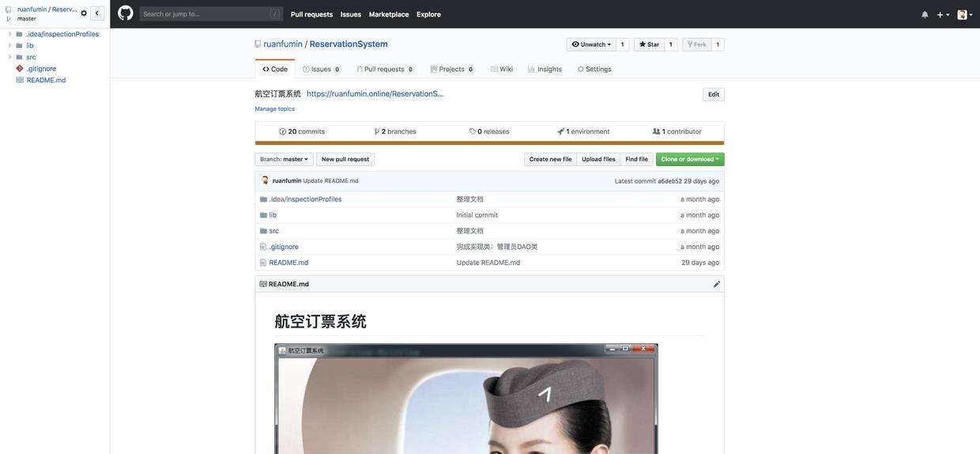Image resolution: width=980 pixels, height=454 pixels.
Task: Switch to the repository Pull requests tab
Action: [x=384, y=69]
